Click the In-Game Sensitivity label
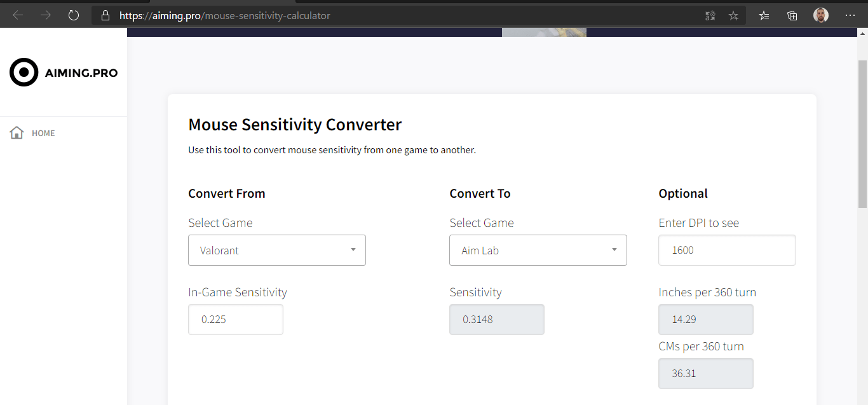Image resolution: width=868 pixels, height=405 pixels. point(238,292)
